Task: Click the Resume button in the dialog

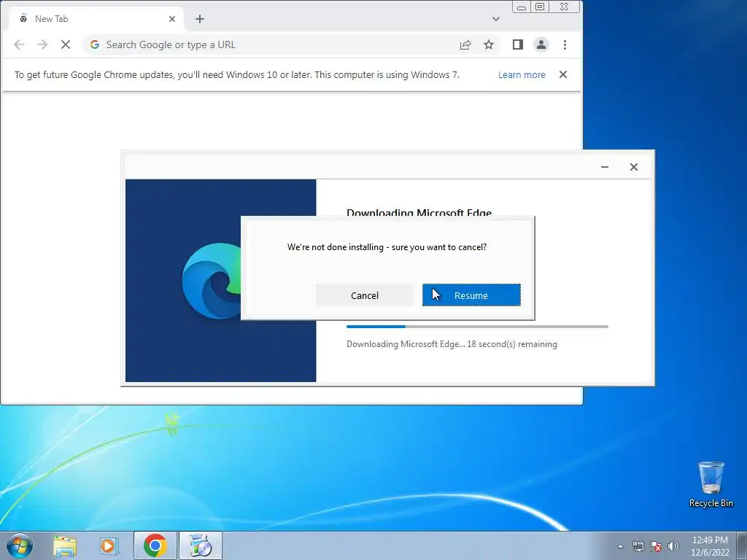Action: (x=471, y=295)
